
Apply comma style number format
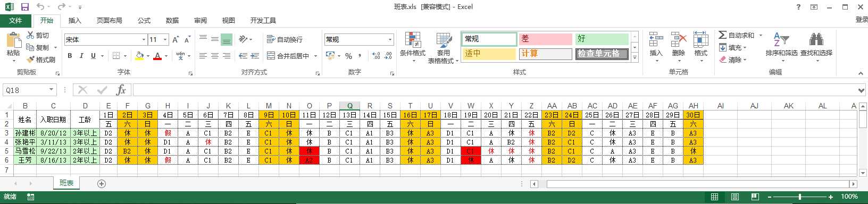360,56
